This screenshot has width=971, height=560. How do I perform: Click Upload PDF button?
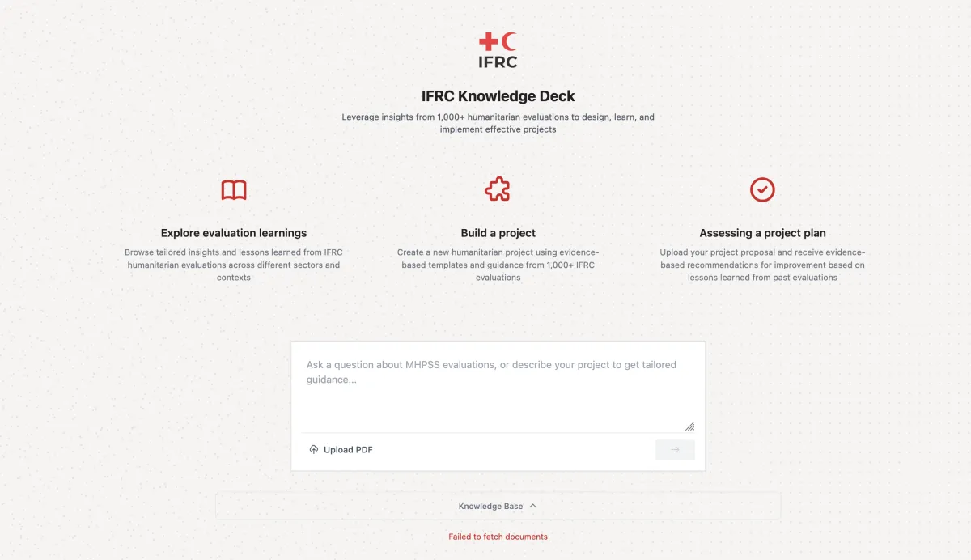pos(341,450)
